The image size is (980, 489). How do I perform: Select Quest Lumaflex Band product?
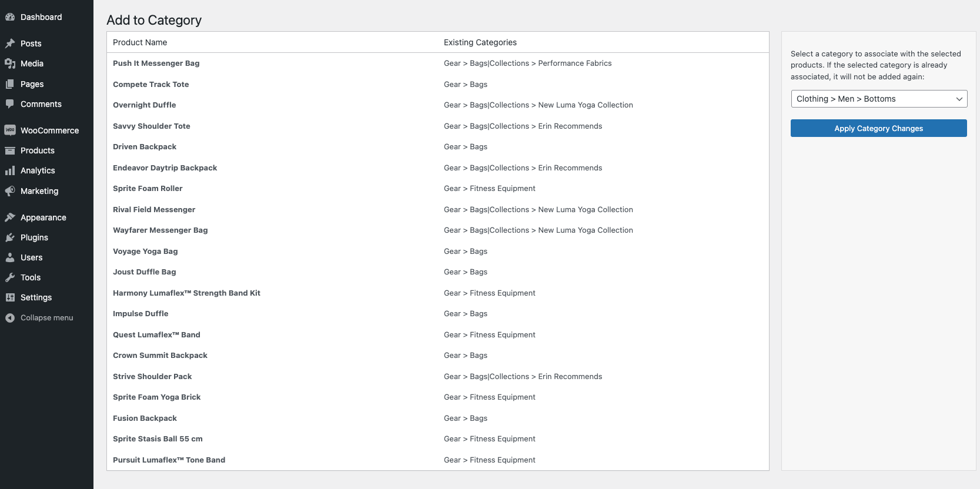coord(156,335)
